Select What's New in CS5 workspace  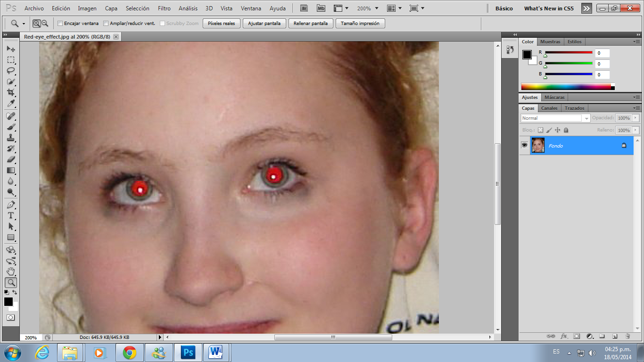[549, 8]
